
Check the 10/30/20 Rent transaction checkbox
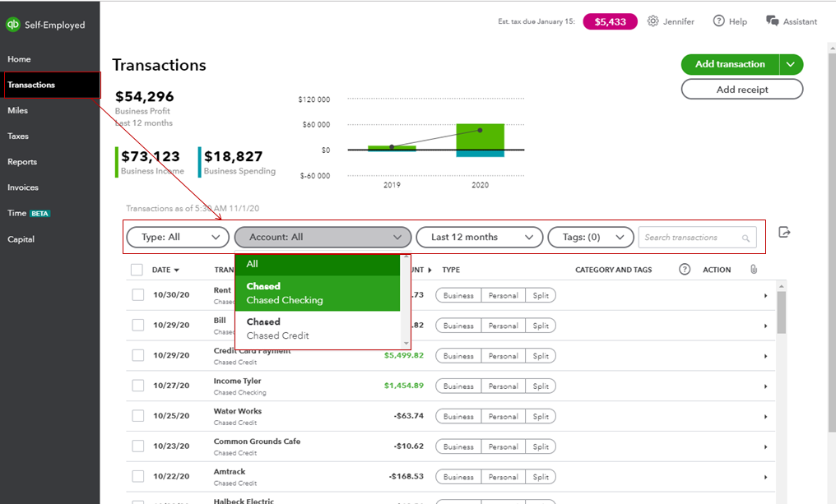tap(138, 294)
